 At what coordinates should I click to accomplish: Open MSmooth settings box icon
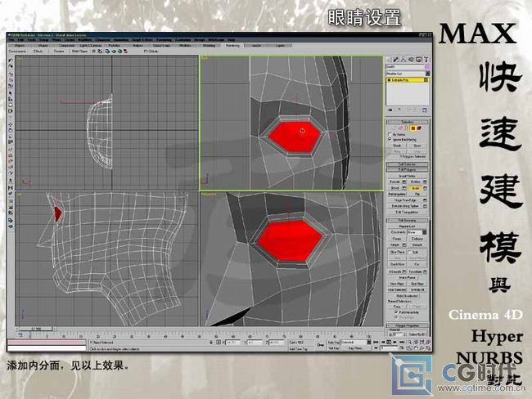[x=404, y=271]
